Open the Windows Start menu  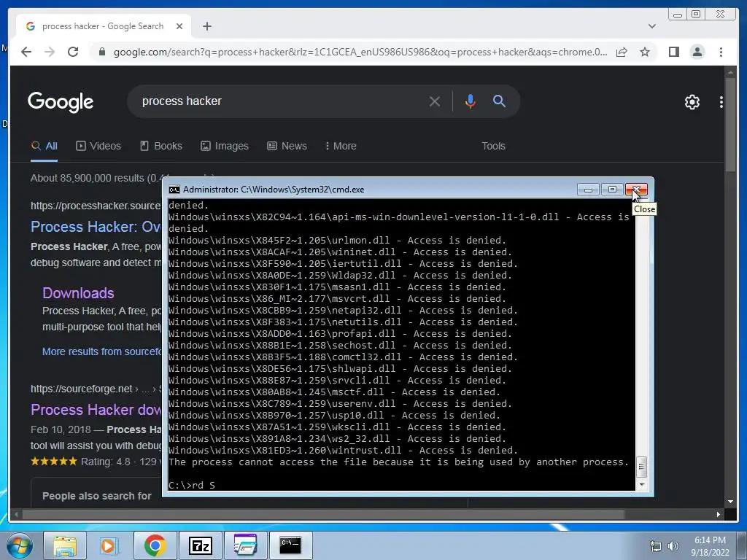[x=19, y=545]
